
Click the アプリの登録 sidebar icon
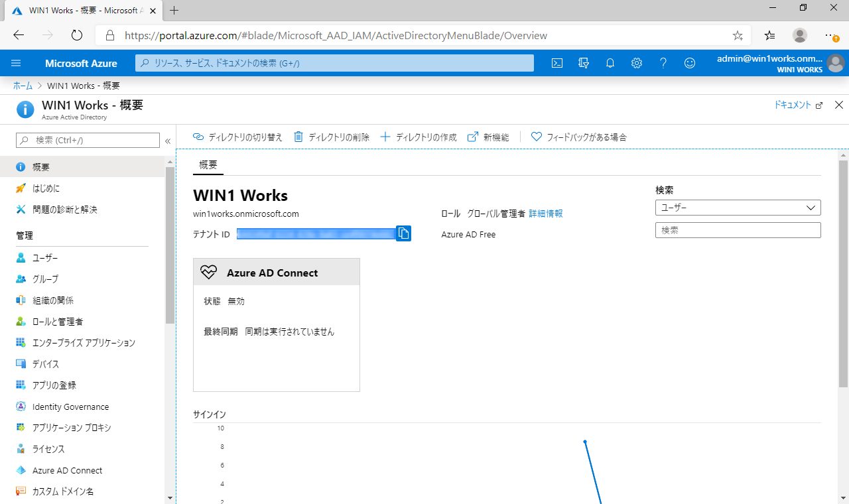coord(21,385)
